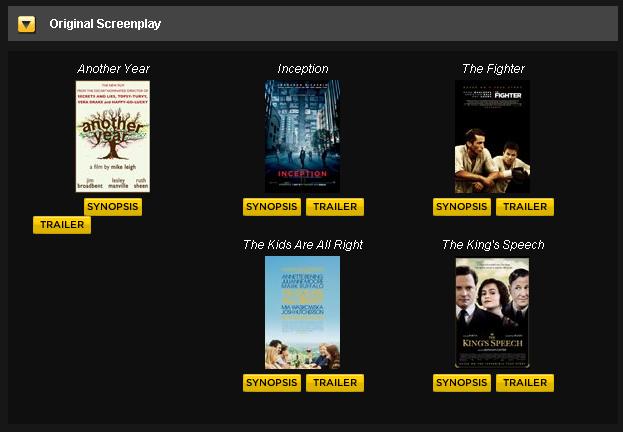Play The King's Speech trailer
The height and width of the screenshot is (432, 623).
pos(525,383)
